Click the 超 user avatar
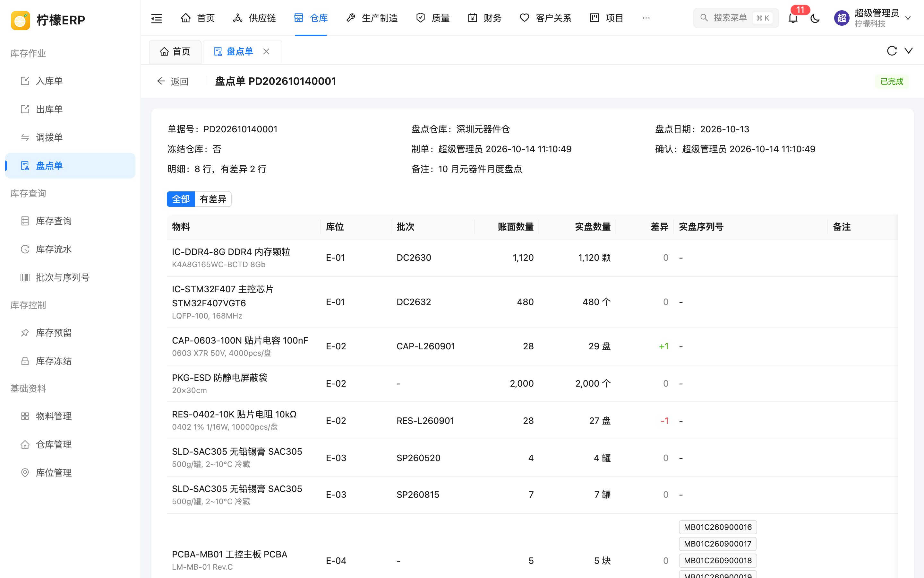This screenshot has height=578, width=924. 842,18
